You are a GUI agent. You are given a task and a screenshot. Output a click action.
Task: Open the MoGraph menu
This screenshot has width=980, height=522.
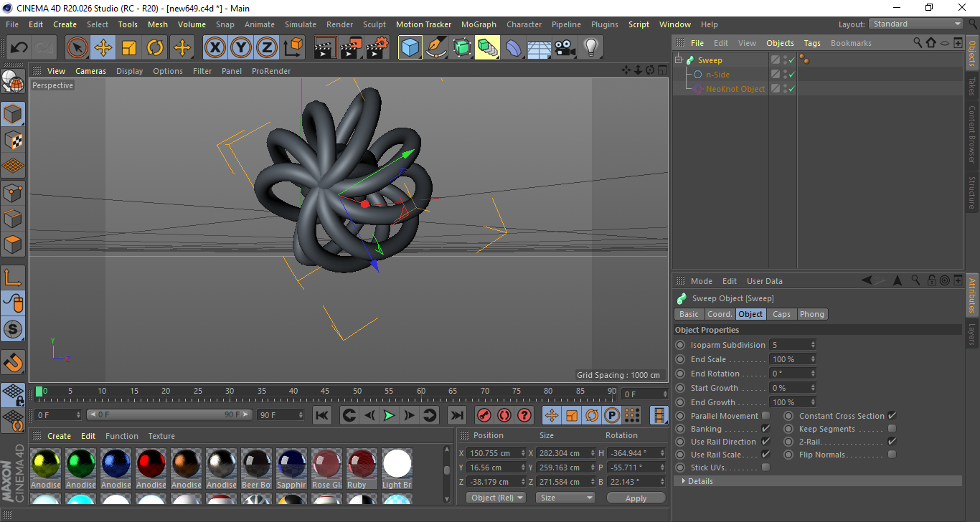point(479,24)
